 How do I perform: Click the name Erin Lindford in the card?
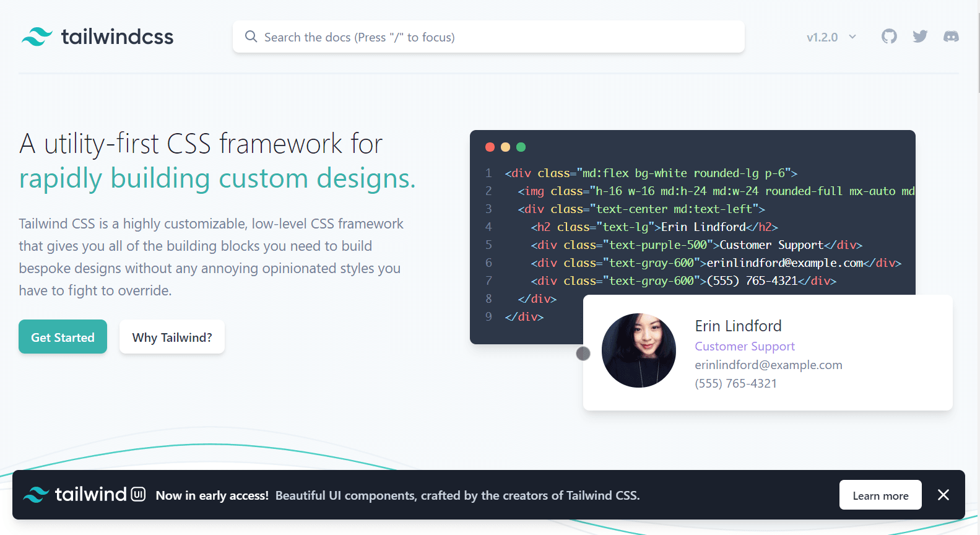pyautogui.click(x=738, y=326)
